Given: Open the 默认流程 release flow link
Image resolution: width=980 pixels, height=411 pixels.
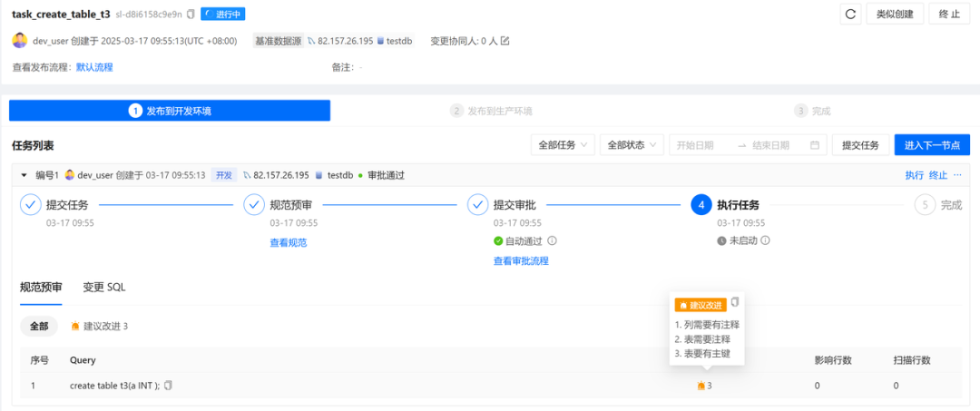Looking at the screenshot, I should click(x=94, y=67).
